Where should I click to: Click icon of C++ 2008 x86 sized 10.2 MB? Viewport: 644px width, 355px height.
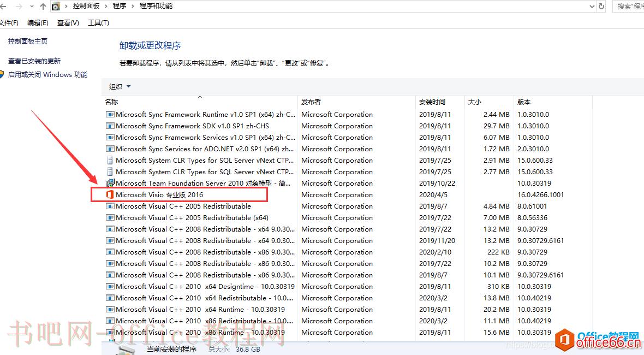click(110, 263)
